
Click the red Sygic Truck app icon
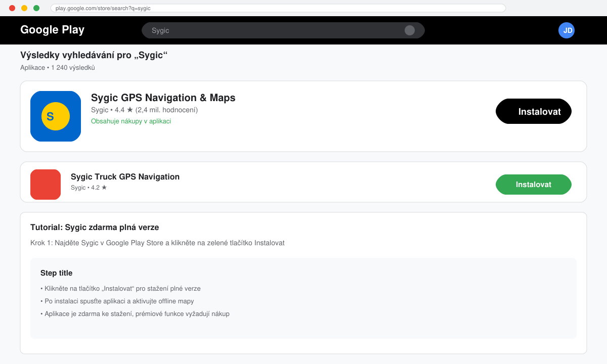46,185
